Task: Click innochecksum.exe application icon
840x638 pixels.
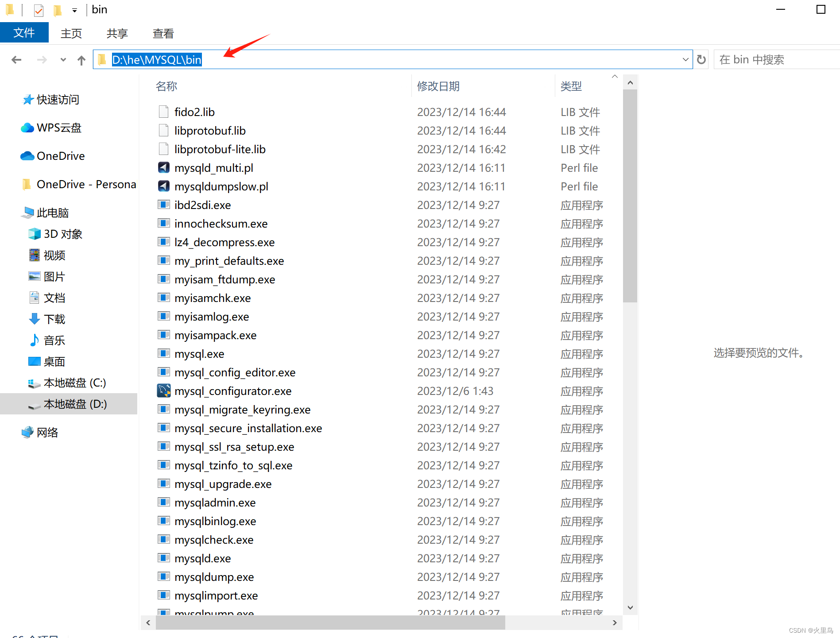Action: point(163,223)
